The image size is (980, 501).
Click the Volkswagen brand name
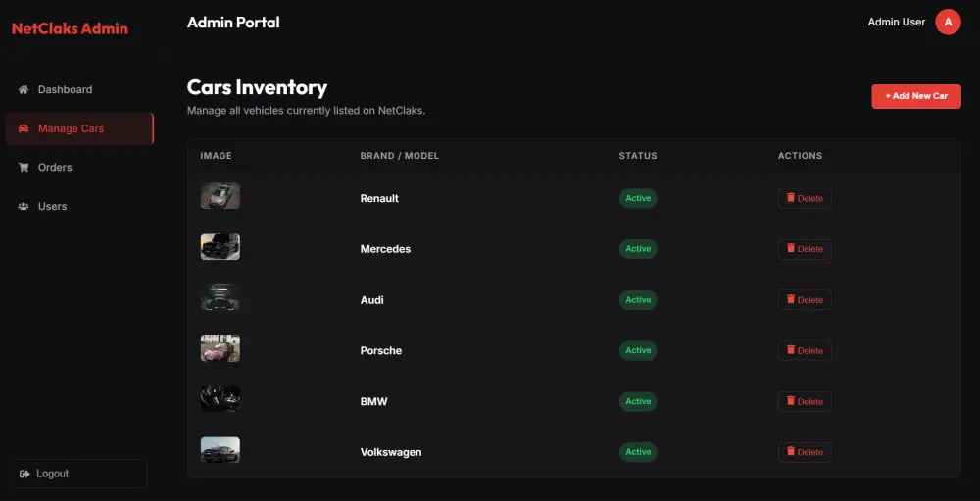391,452
